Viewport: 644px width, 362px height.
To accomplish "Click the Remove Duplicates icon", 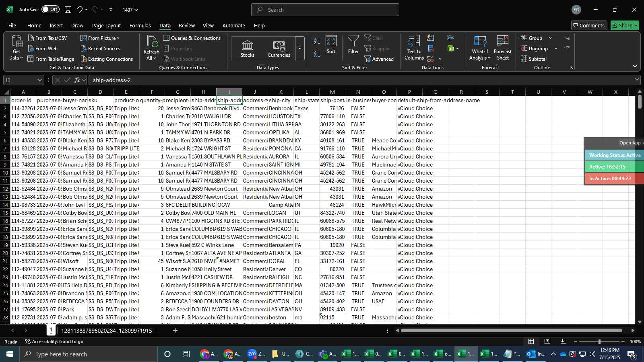I will [x=431, y=48].
